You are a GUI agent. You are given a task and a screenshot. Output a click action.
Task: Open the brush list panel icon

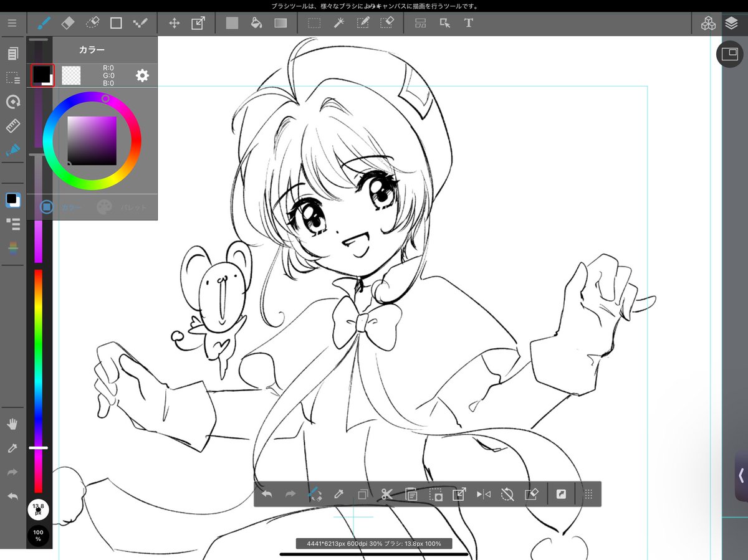point(13,224)
